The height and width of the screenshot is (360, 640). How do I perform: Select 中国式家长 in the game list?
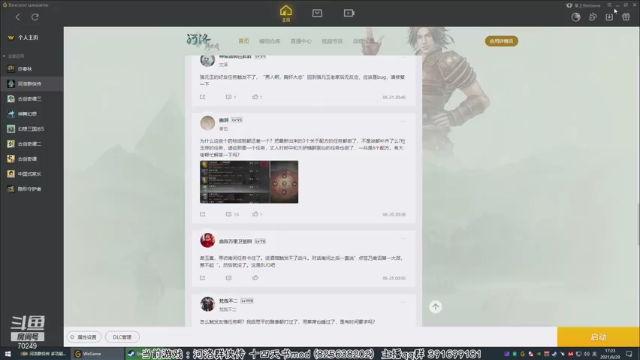coord(32,174)
